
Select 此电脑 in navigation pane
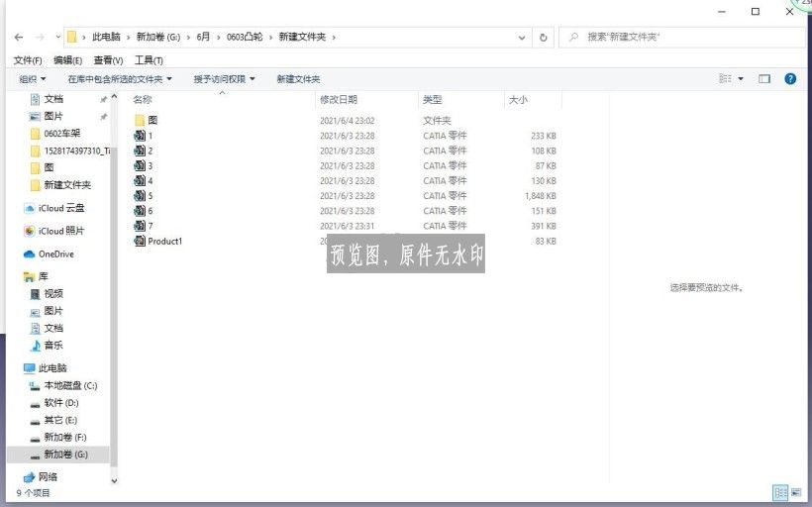coord(46,368)
